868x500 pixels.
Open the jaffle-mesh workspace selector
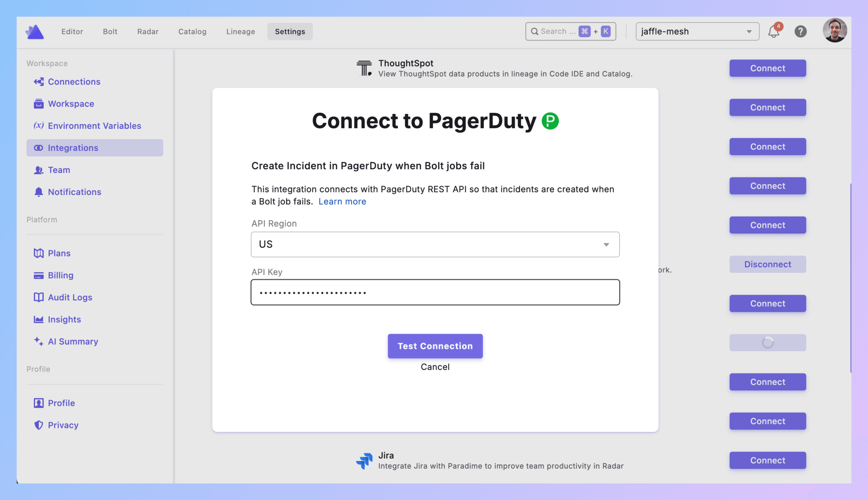(697, 32)
